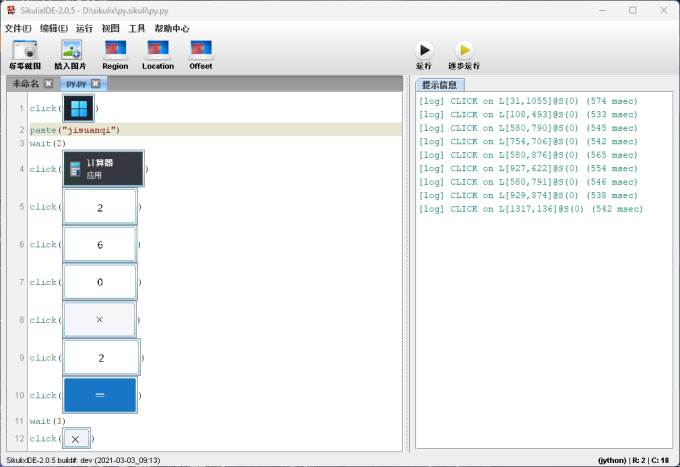Close the 未命名 tab
The height and width of the screenshot is (467, 680).
tap(48, 84)
